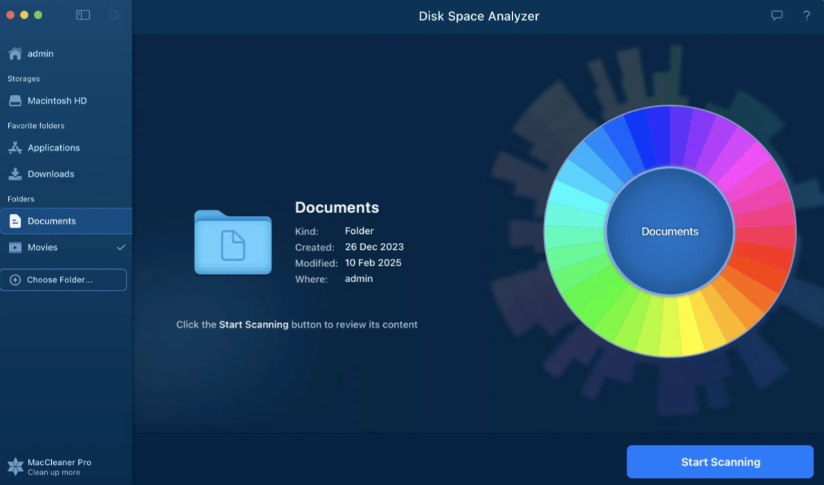Click the Disk Space Analyzer window title
This screenshot has width=824, height=485.
(x=479, y=16)
